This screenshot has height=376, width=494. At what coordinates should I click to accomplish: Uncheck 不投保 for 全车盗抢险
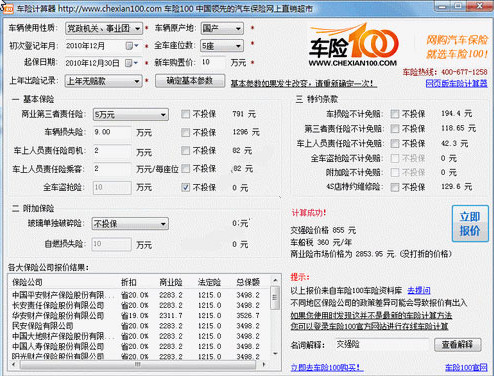[185, 187]
